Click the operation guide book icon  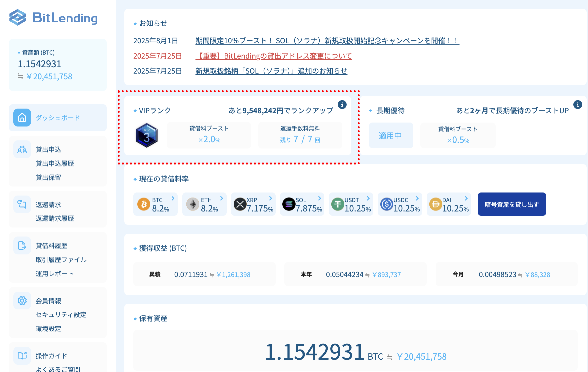tap(22, 355)
